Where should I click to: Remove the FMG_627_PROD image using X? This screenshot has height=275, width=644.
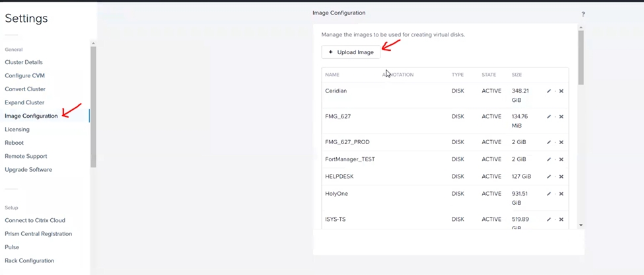[561, 143]
